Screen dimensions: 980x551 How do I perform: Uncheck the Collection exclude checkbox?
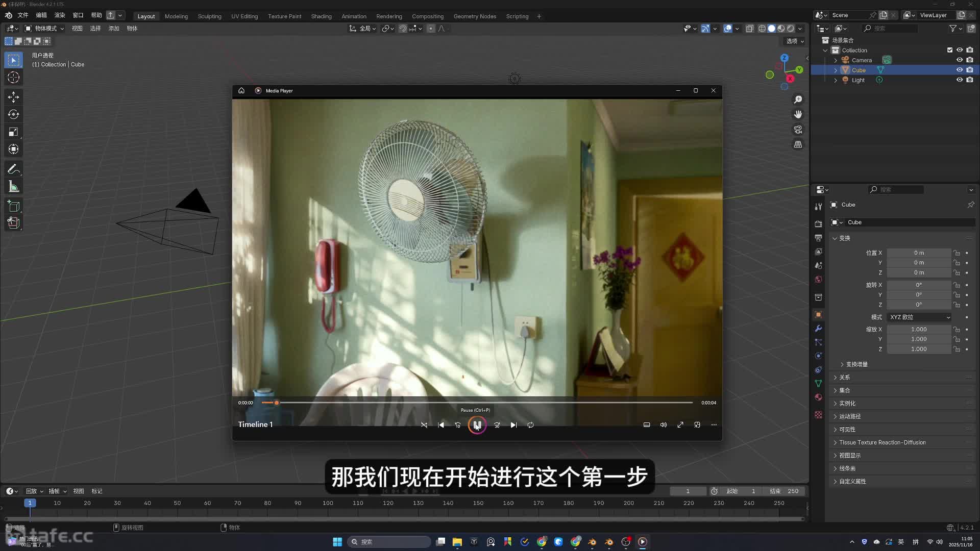[x=950, y=50]
